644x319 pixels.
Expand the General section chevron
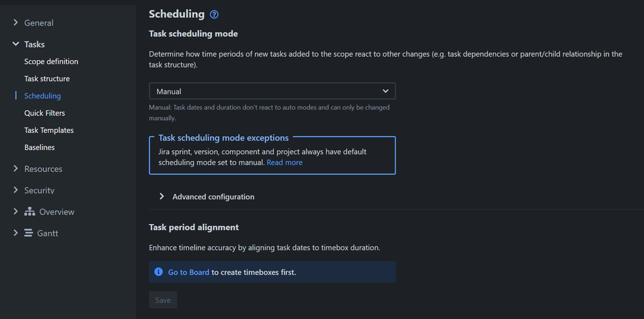16,23
